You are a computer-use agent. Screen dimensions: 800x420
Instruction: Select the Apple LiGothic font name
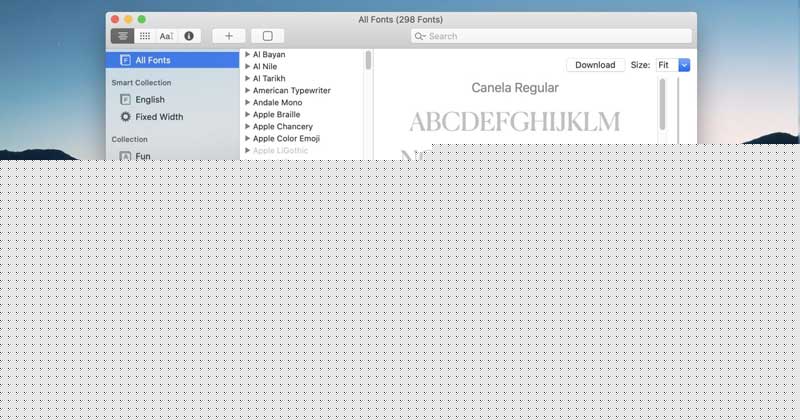click(280, 151)
